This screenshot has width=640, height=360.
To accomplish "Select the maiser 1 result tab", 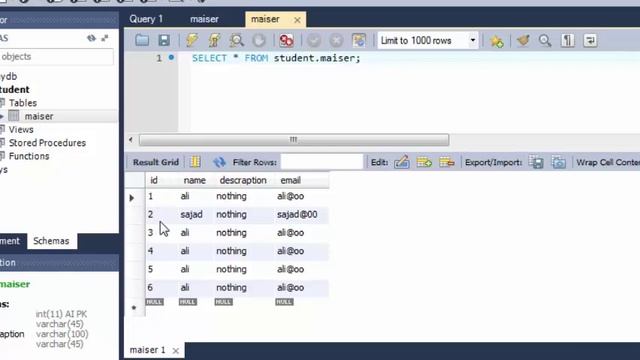I will tap(147, 350).
